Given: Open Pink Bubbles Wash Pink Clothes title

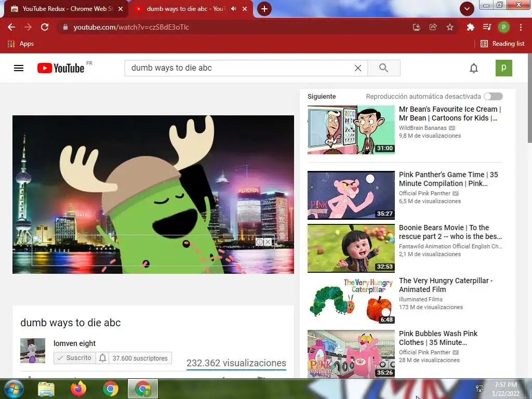Looking at the screenshot, I should point(438,338).
